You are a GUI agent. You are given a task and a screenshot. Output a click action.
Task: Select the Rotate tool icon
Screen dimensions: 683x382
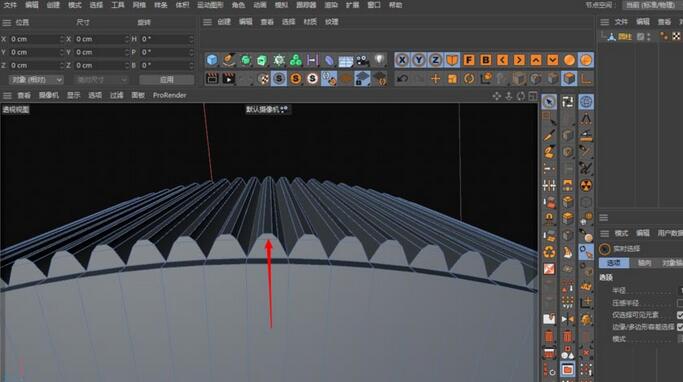(469, 79)
